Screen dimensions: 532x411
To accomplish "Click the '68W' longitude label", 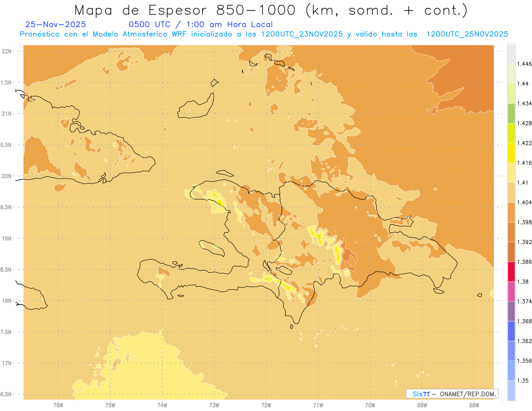I will 474,405.
